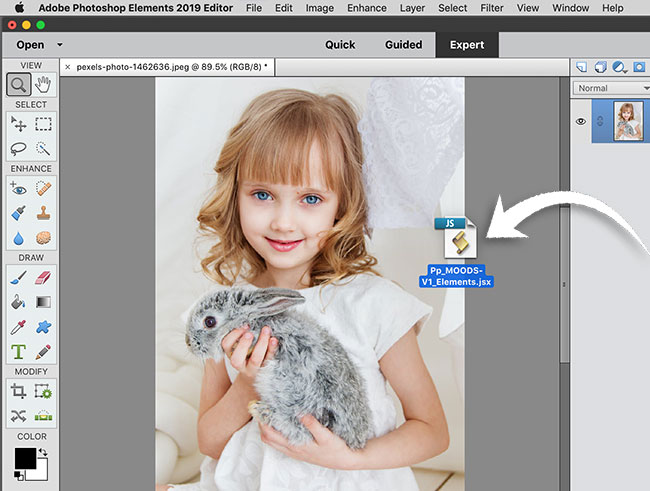Select the Sponge tool
The height and width of the screenshot is (491, 650).
point(43,238)
